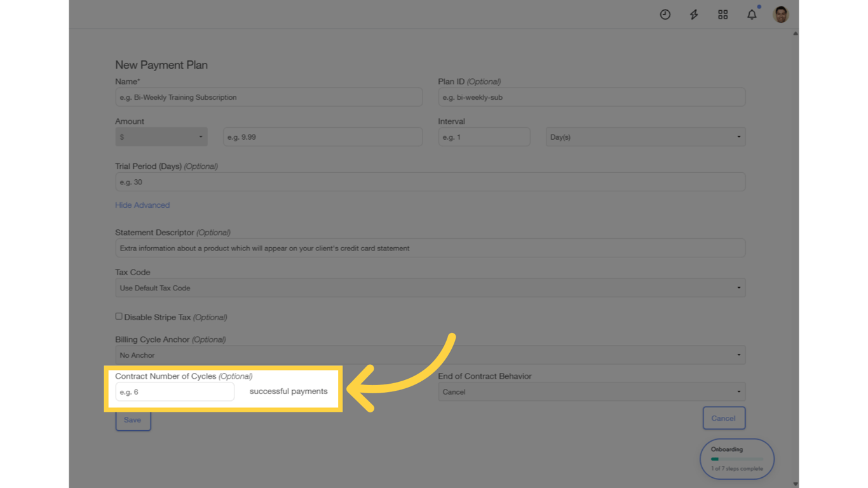This screenshot has width=868, height=488.
Task: View notifications via the bell icon
Action: [752, 14]
